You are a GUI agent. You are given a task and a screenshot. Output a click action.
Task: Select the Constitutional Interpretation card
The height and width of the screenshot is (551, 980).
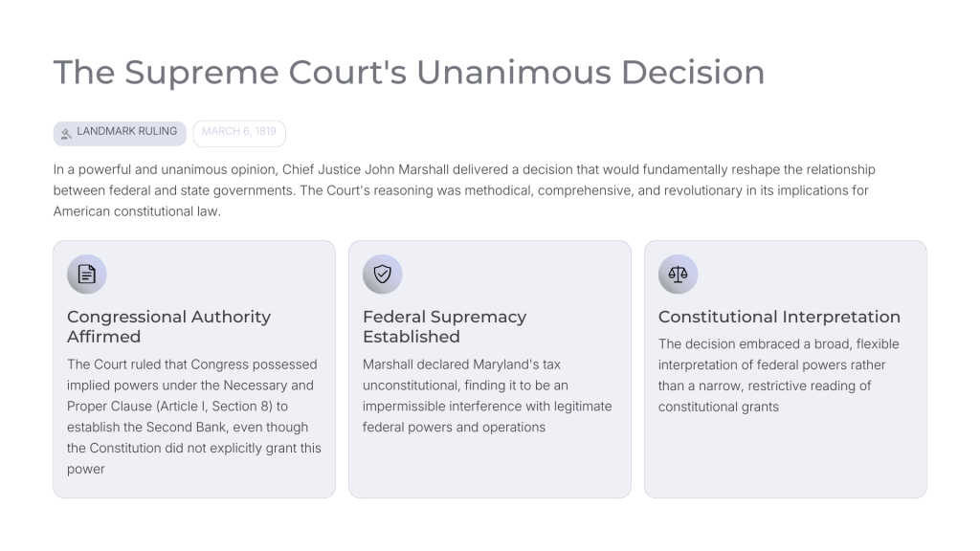click(786, 369)
